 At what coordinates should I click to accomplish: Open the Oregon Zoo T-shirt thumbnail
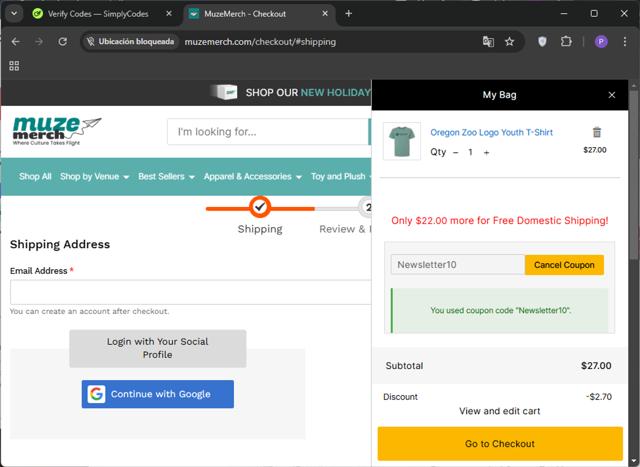tap(402, 141)
